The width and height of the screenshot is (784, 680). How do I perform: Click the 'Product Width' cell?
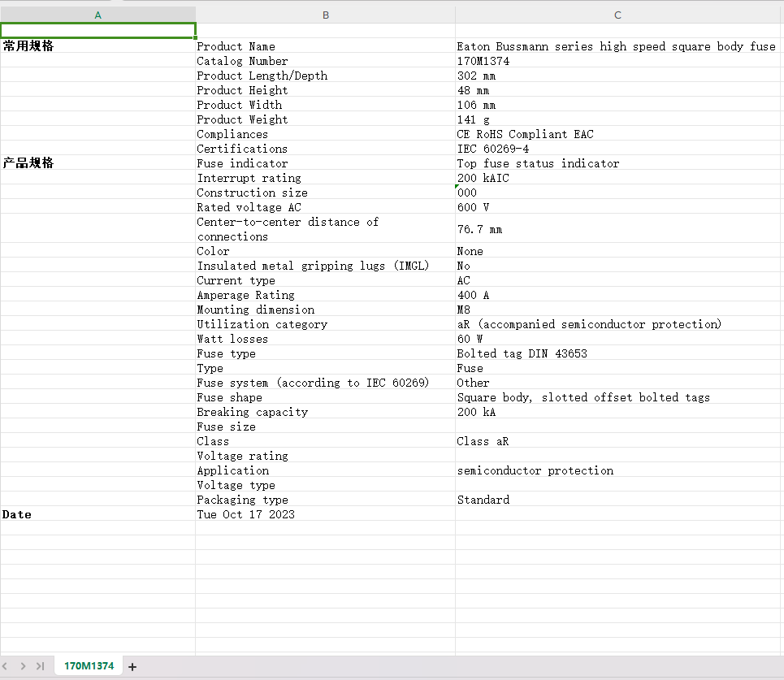pyautogui.click(x=326, y=105)
